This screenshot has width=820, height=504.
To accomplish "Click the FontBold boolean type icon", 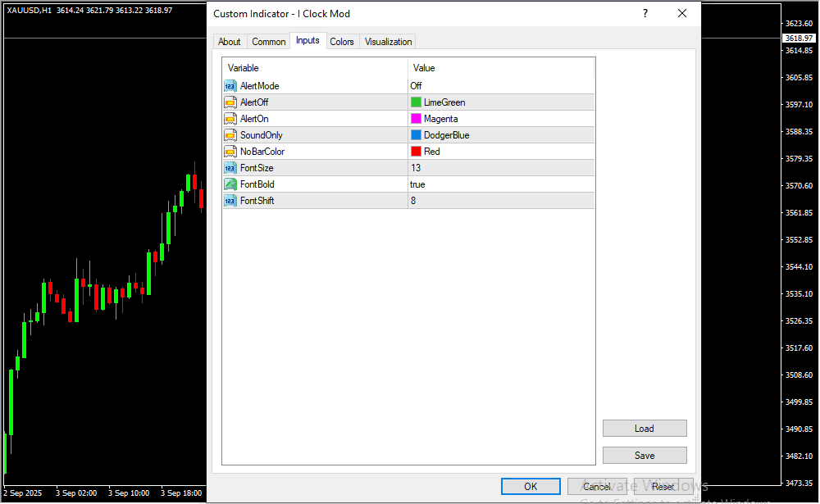I will (x=230, y=184).
